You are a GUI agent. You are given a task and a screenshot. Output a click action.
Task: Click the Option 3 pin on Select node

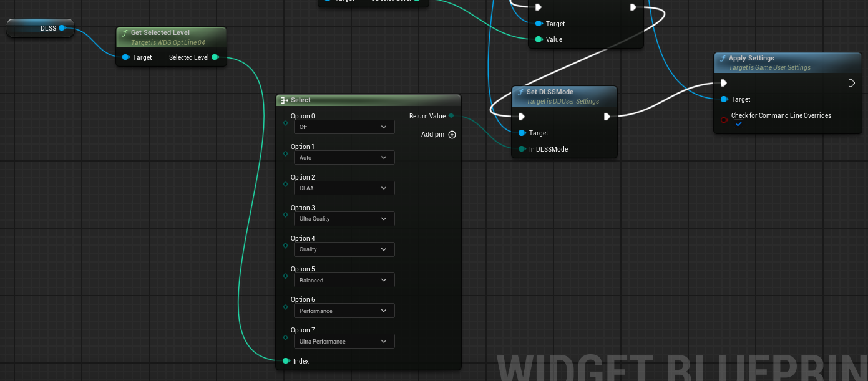285,215
